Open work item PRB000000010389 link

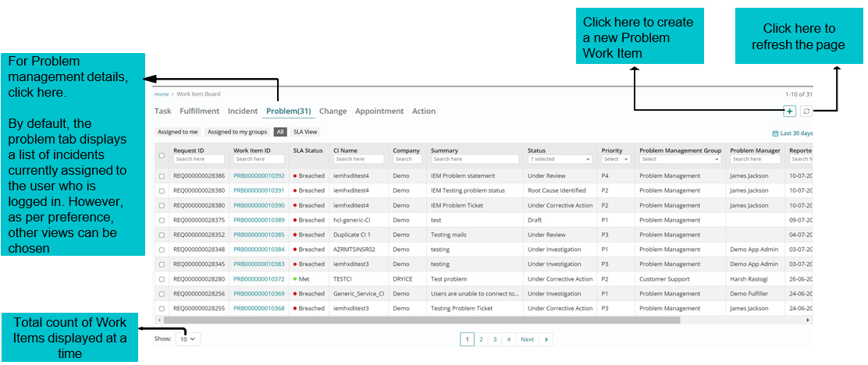tap(259, 220)
